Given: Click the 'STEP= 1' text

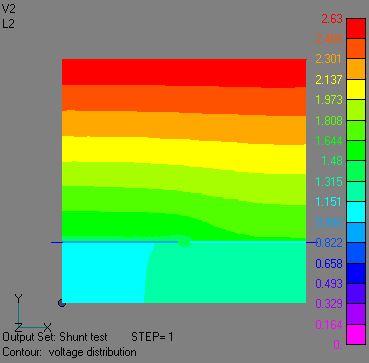Looking at the screenshot, I should coord(152,337).
